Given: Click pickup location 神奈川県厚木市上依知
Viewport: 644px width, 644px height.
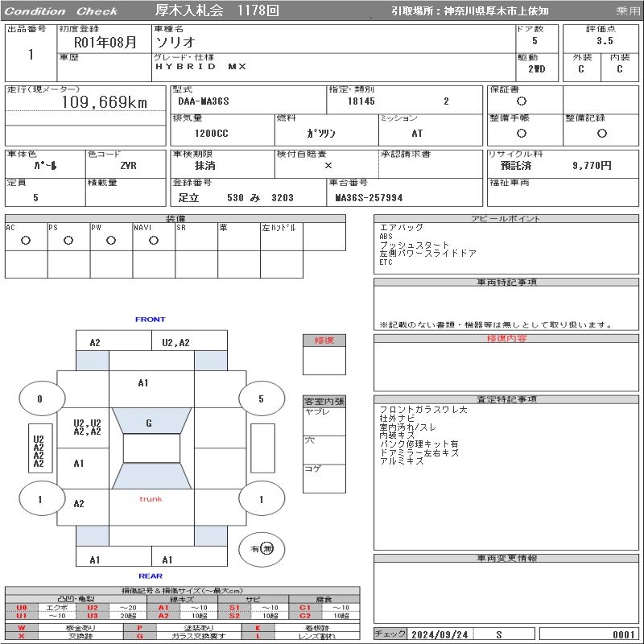Looking at the screenshot, I should pos(496,11).
